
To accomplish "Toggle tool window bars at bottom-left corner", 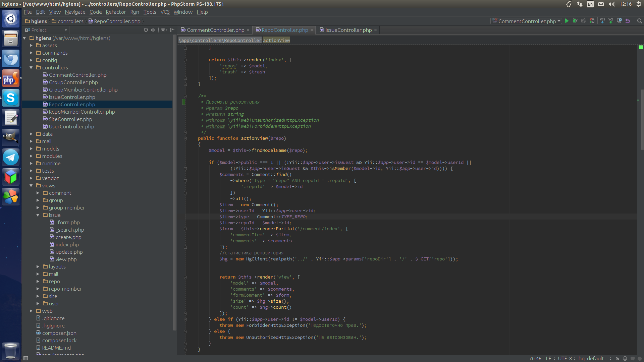I will tap(26, 359).
